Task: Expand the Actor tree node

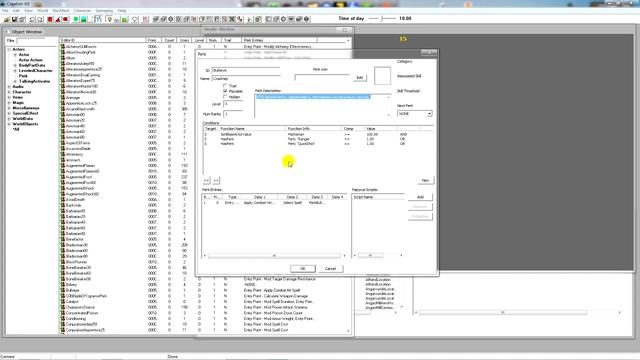Action: 15,55
